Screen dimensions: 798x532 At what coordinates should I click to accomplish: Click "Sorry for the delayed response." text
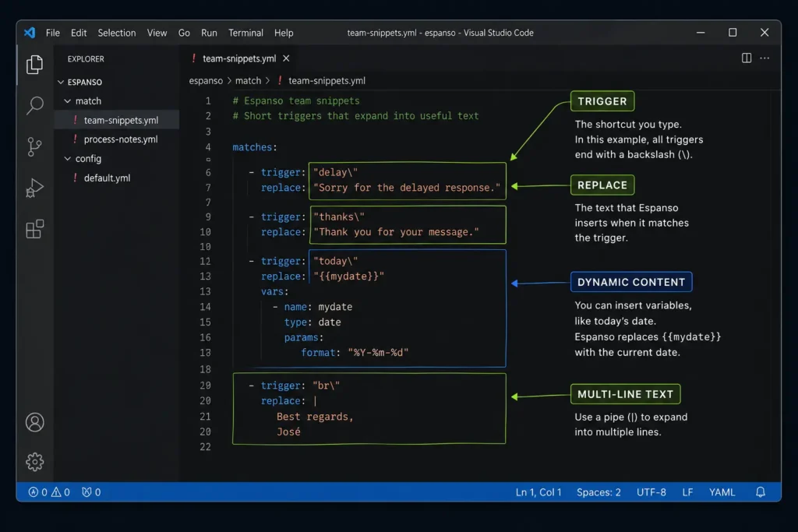click(x=407, y=188)
